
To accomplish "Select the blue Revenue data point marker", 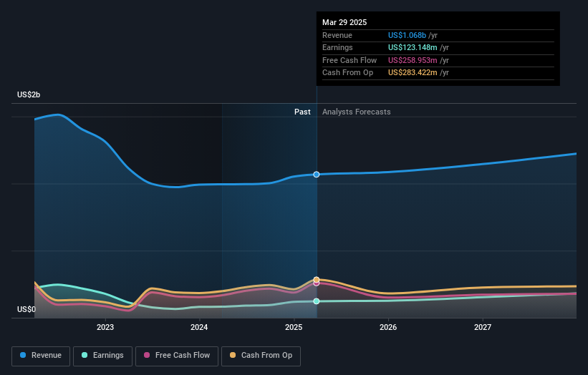I will point(317,175).
